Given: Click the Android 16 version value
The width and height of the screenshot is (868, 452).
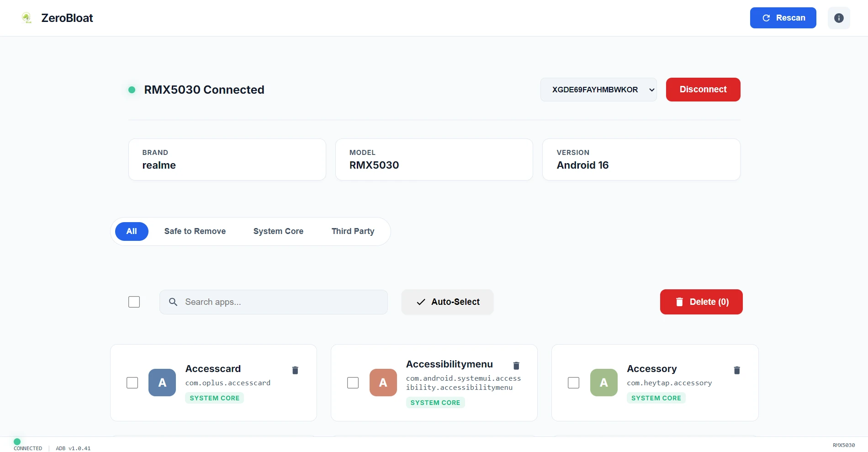Looking at the screenshot, I should pos(582,165).
